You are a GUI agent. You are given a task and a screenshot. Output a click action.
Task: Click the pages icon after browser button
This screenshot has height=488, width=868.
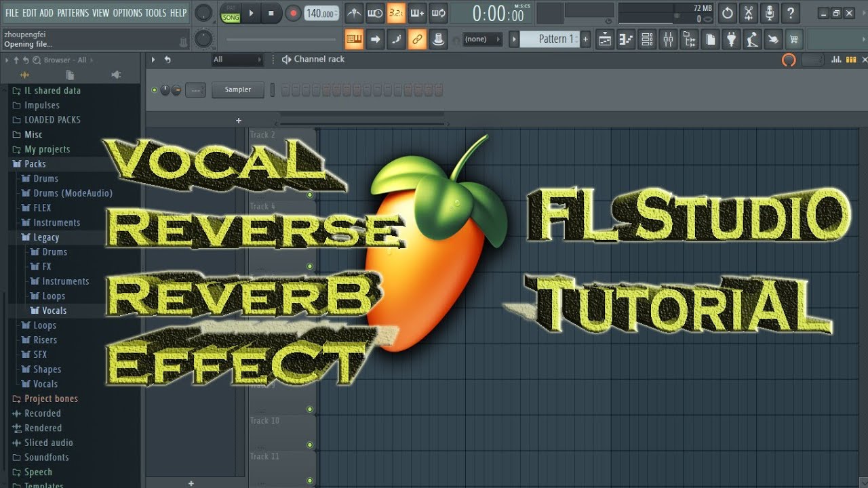[710, 39]
